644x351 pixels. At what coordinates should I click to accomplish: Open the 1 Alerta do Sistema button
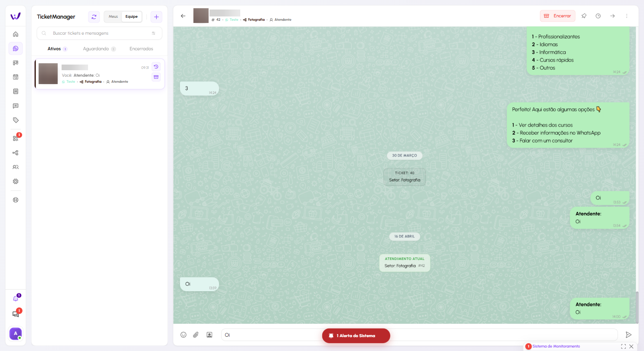tap(356, 336)
